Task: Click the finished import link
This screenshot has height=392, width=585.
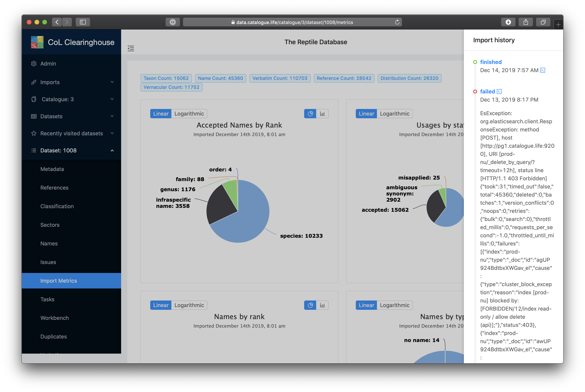Action: click(491, 62)
